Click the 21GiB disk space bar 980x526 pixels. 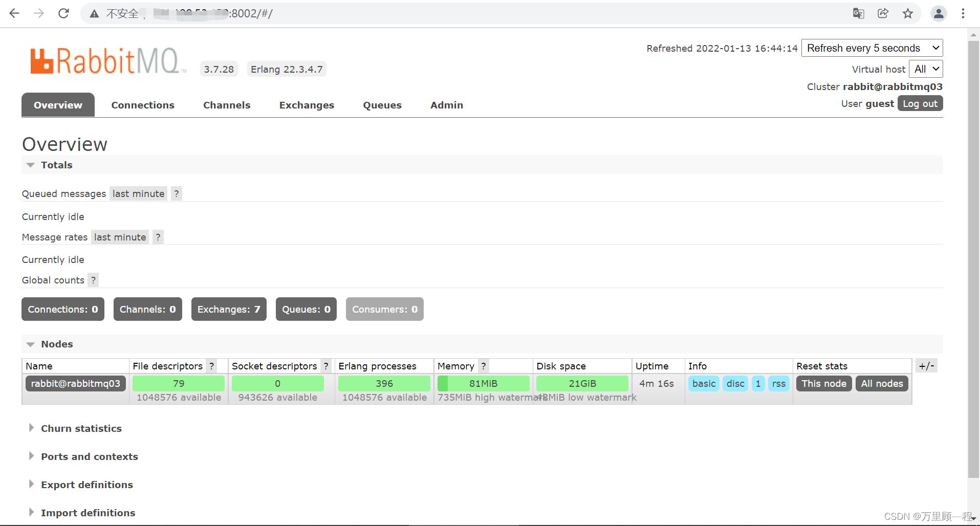point(582,383)
